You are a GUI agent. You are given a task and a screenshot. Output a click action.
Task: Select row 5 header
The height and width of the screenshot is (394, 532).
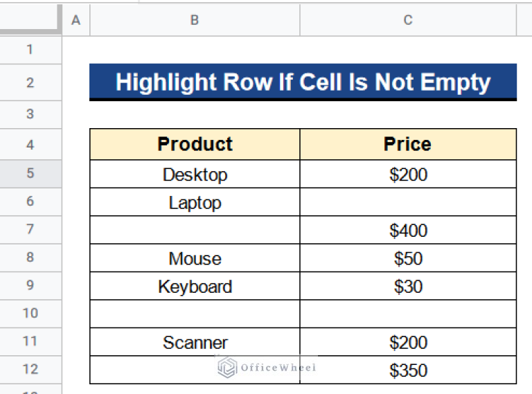point(30,173)
